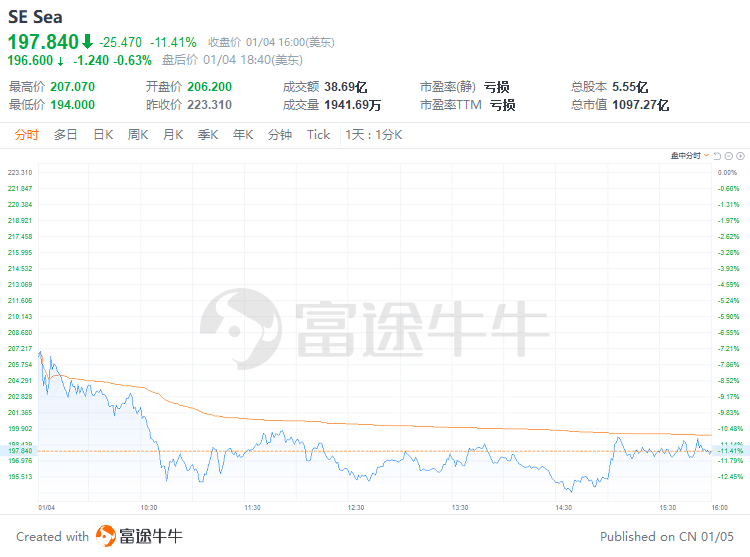Click the 成交额 value 38.69亿
This screenshot has height=557, width=750.
346,87
